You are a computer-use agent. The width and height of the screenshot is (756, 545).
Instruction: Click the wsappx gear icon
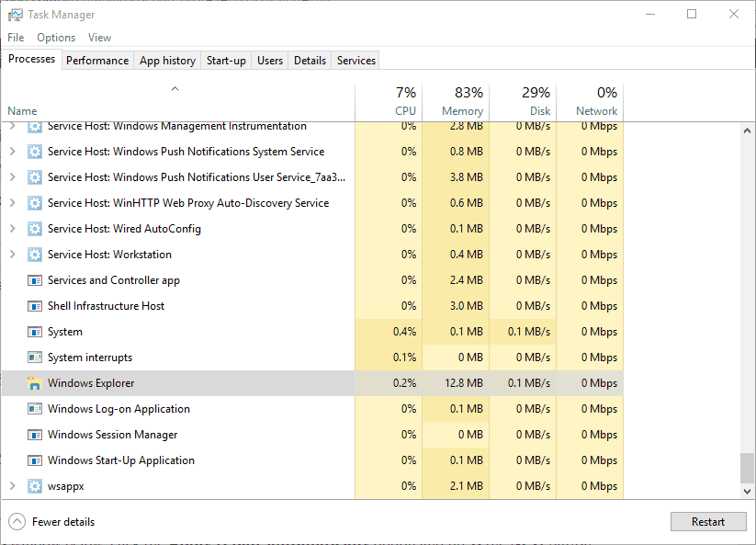[35, 486]
